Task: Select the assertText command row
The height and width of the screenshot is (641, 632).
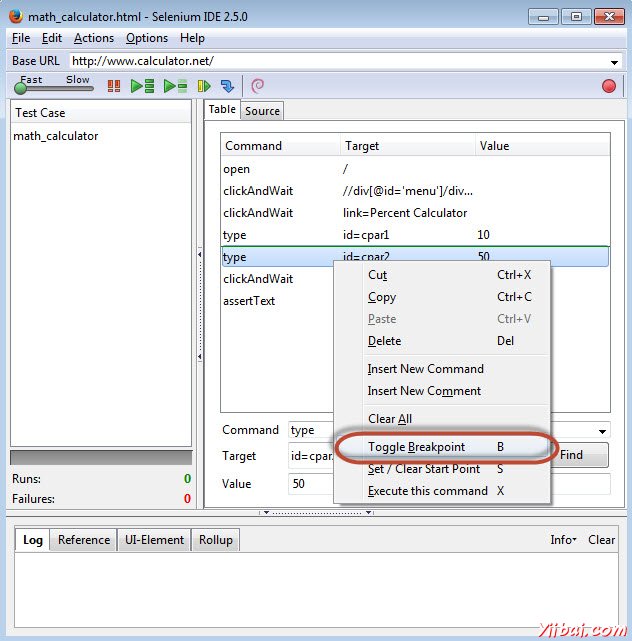Action: [278, 301]
